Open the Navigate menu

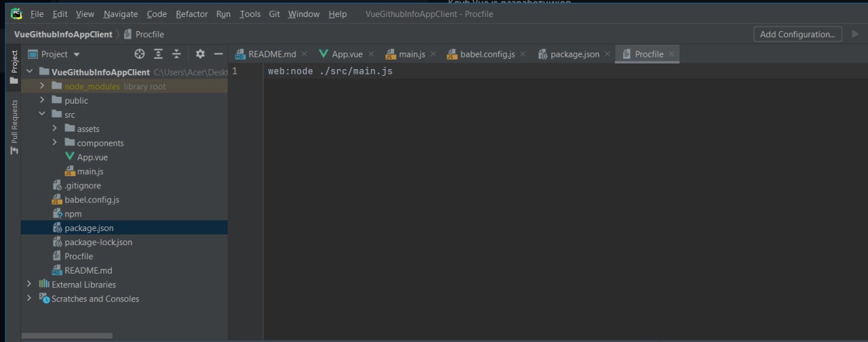point(121,14)
